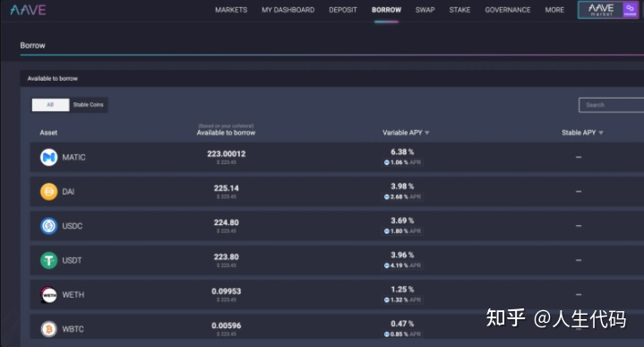
Task: Click the USDT token icon
Action: point(49,260)
